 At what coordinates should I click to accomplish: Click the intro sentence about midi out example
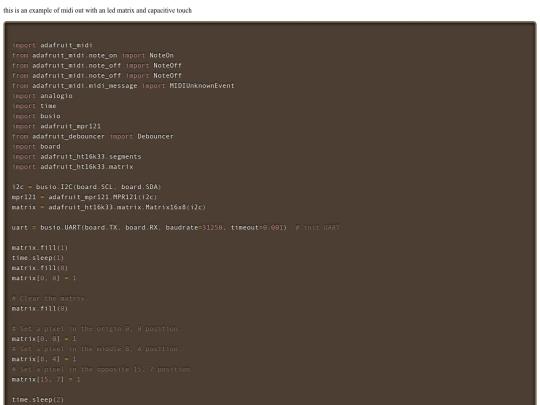click(97, 10)
